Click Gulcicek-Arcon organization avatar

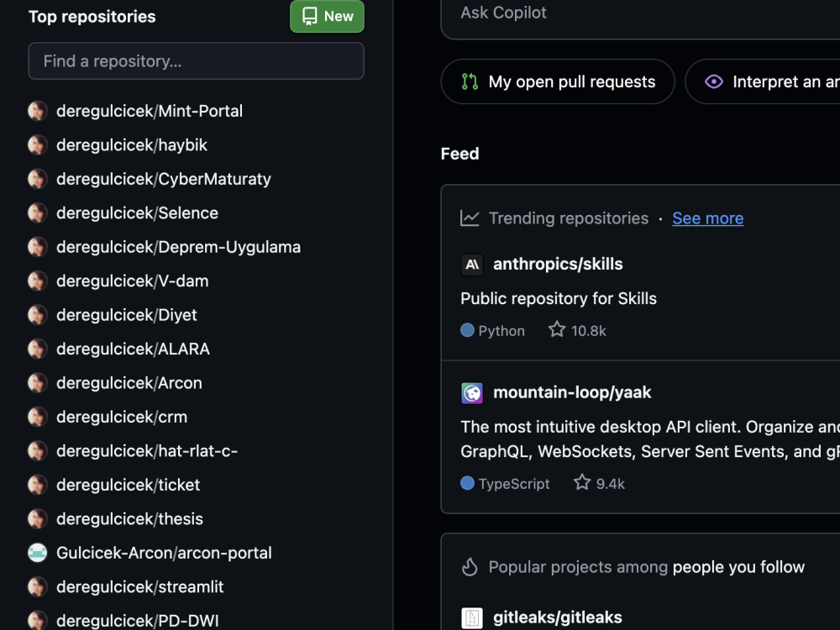pos(38,553)
